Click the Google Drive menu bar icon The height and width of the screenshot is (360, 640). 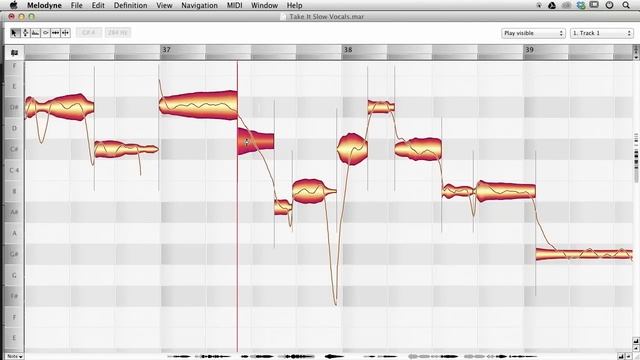(552, 5)
